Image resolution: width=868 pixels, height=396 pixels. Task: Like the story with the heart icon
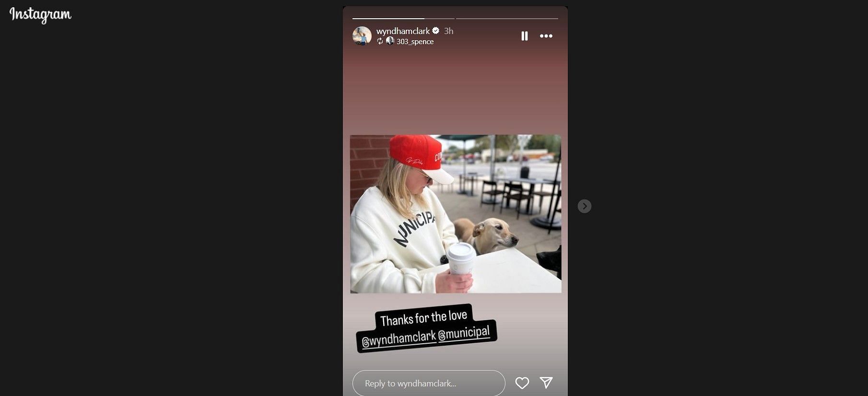coord(522,383)
